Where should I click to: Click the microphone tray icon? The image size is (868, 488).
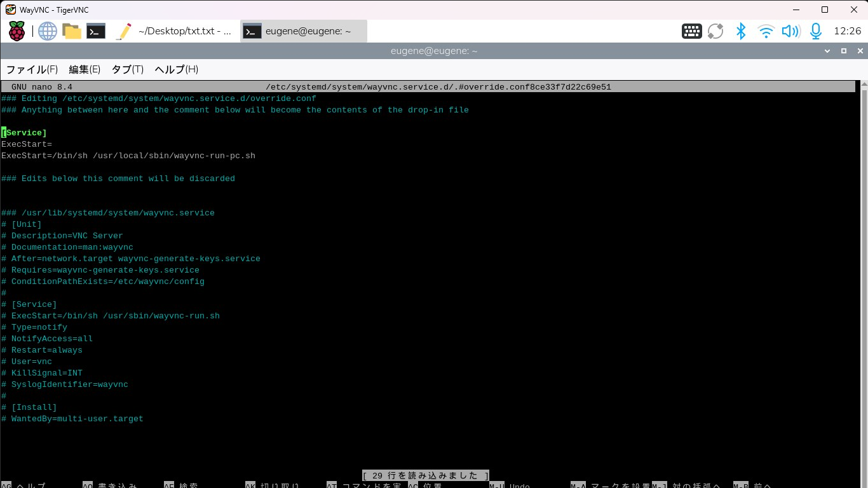coord(816,31)
